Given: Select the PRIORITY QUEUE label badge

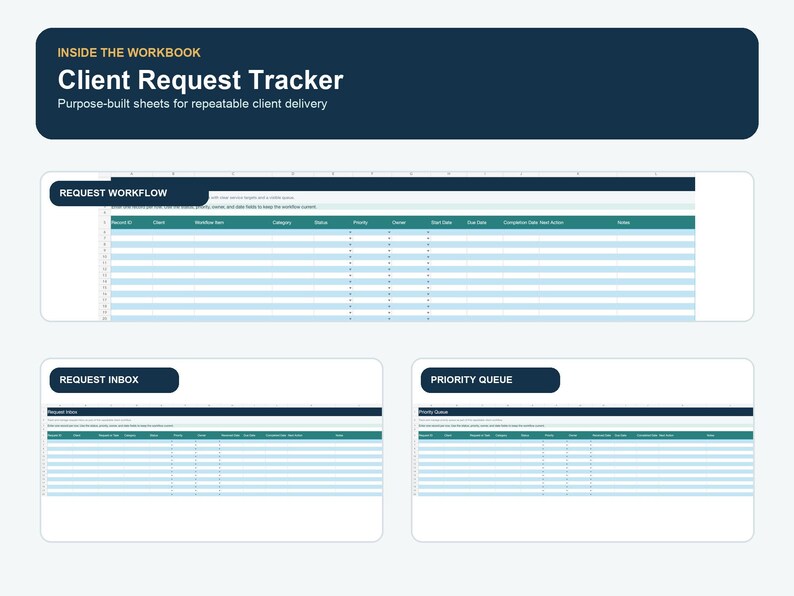Looking at the screenshot, I should pos(490,380).
